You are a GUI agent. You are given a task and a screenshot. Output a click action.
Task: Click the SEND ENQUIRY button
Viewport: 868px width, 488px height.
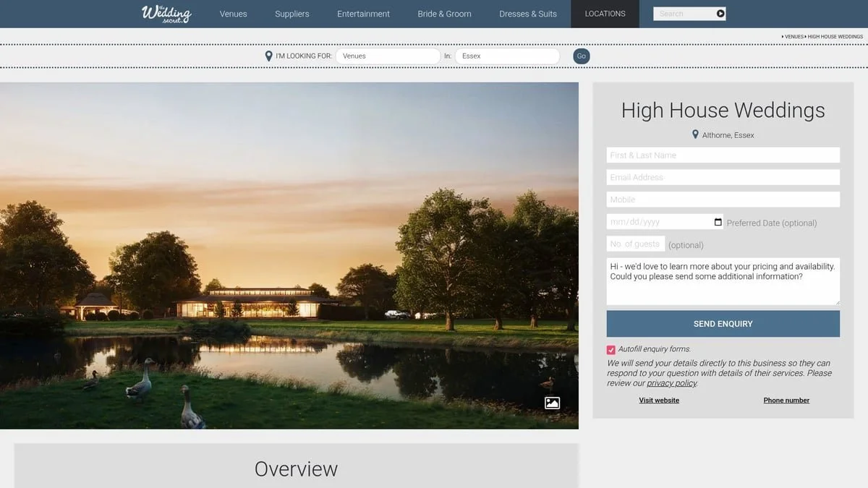723,324
